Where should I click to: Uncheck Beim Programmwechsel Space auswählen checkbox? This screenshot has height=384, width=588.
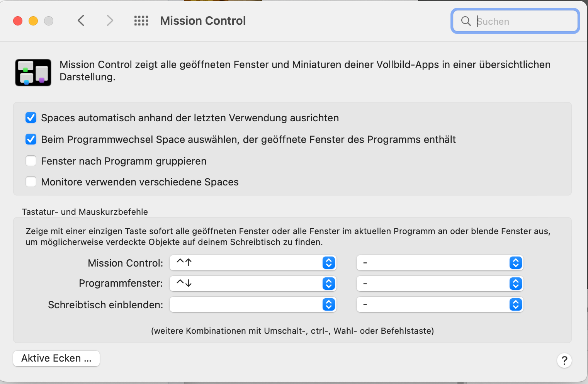tap(31, 139)
